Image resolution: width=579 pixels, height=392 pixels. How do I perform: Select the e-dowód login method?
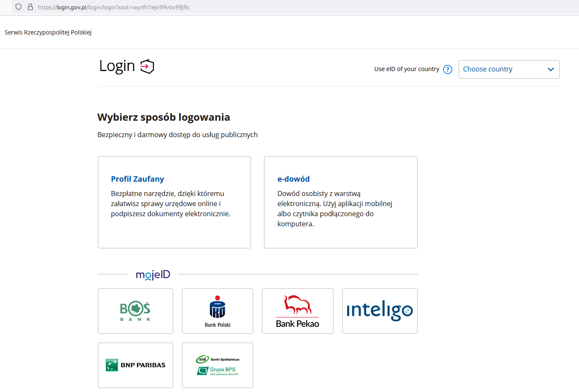(x=293, y=179)
